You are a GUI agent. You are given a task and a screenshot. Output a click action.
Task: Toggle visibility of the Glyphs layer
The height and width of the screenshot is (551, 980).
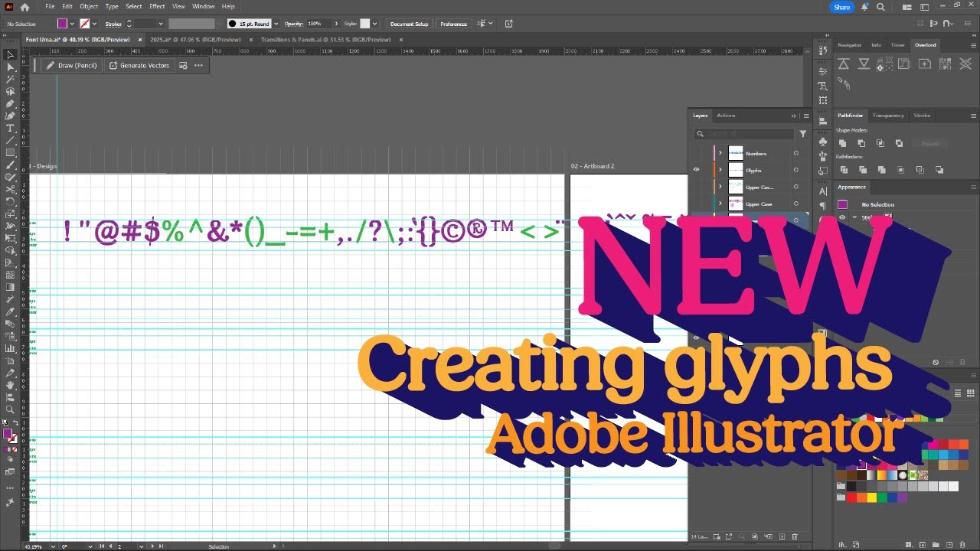pos(697,170)
